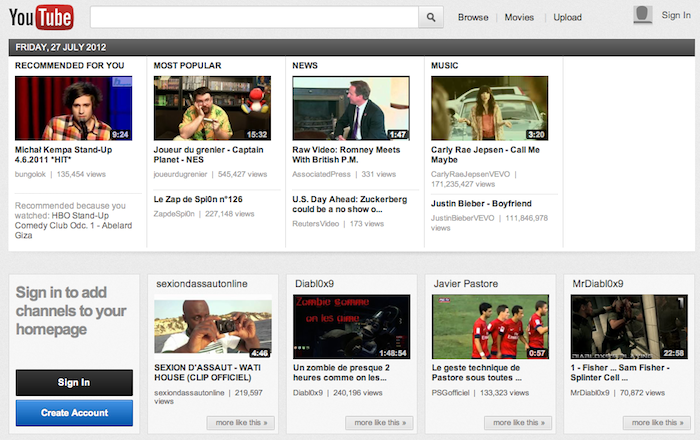Expand more like this under Sexion d'Assaut
The image size is (700, 440).
[x=241, y=423]
